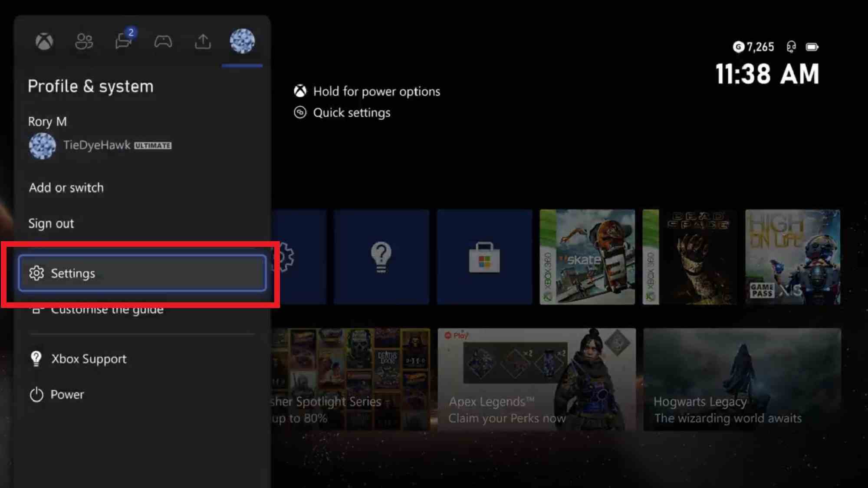
Task: Select Sign out
Action: pos(51,223)
